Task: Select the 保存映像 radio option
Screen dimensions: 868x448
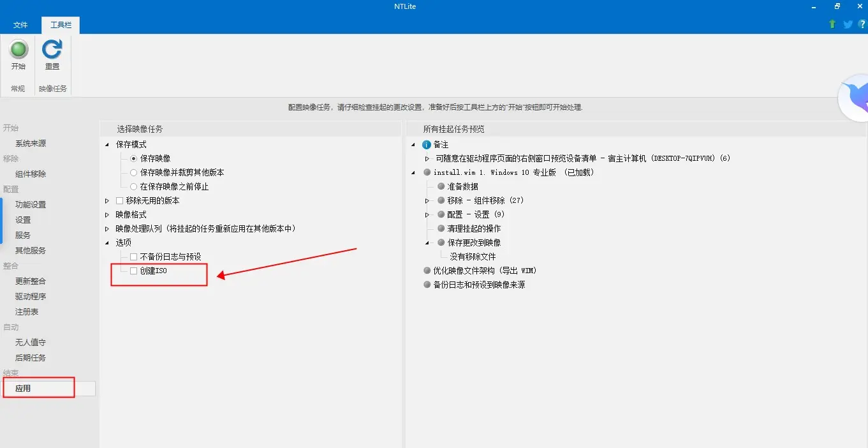Action: [133, 158]
